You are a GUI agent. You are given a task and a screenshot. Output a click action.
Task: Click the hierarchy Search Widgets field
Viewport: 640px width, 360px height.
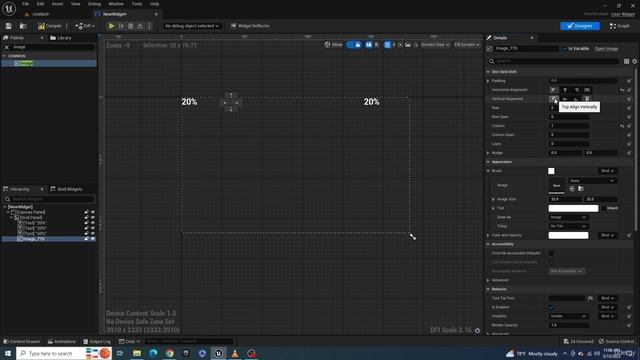click(49, 199)
